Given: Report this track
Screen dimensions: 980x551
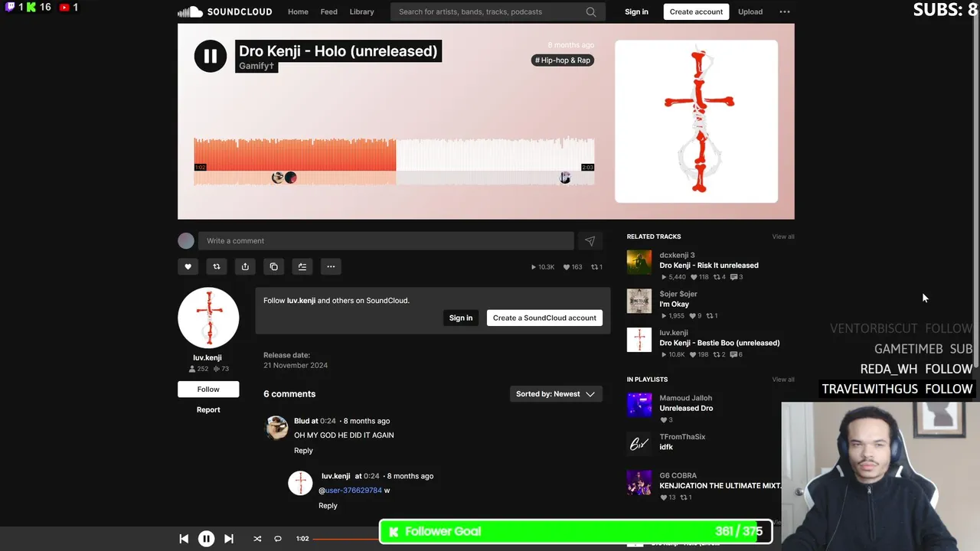Looking at the screenshot, I should (208, 409).
